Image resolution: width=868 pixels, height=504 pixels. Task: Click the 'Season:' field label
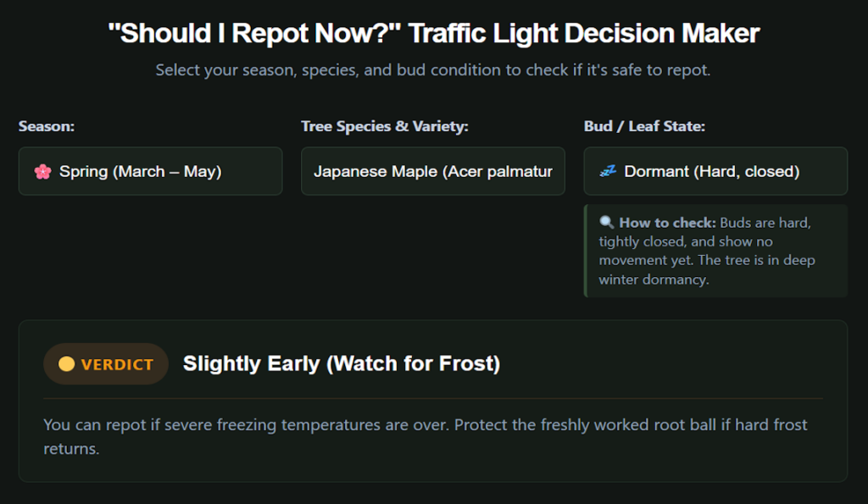point(47,126)
